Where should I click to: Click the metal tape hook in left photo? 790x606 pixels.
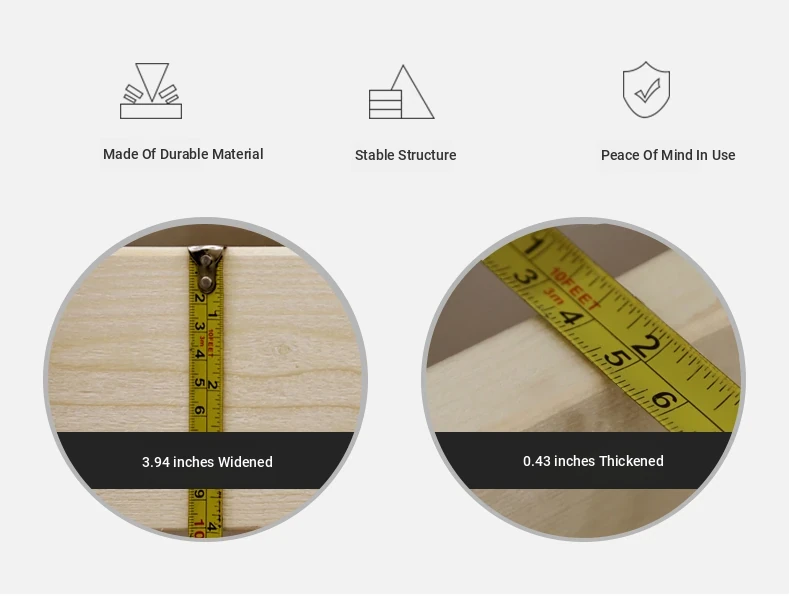tap(206, 269)
